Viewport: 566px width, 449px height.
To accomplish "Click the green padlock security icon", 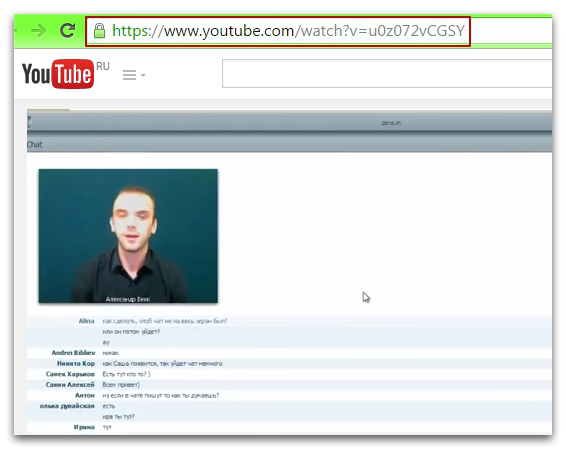I will (x=99, y=31).
